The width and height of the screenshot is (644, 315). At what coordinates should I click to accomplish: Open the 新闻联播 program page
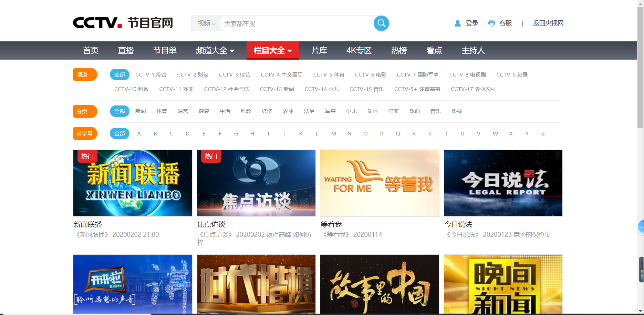[x=132, y=183]
